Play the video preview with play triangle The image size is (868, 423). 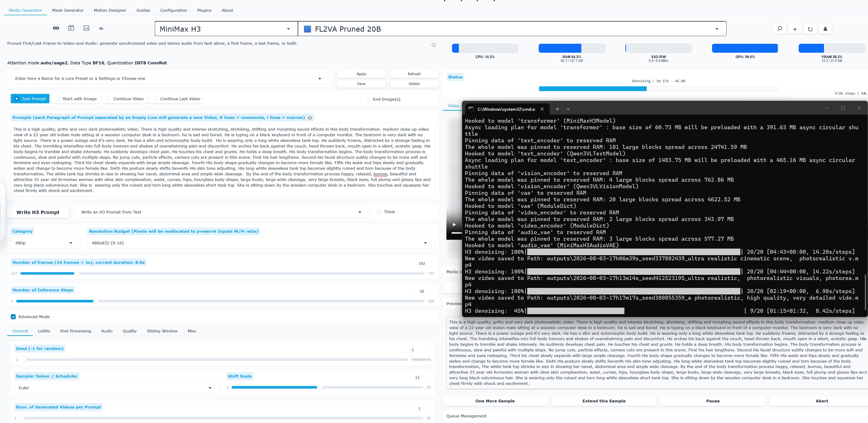[454, 225]
